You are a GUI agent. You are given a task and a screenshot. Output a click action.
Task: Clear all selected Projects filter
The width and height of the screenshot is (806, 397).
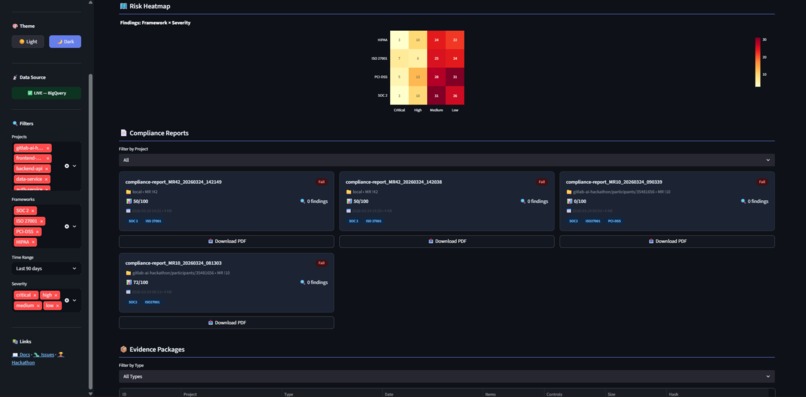click(66, 166)
